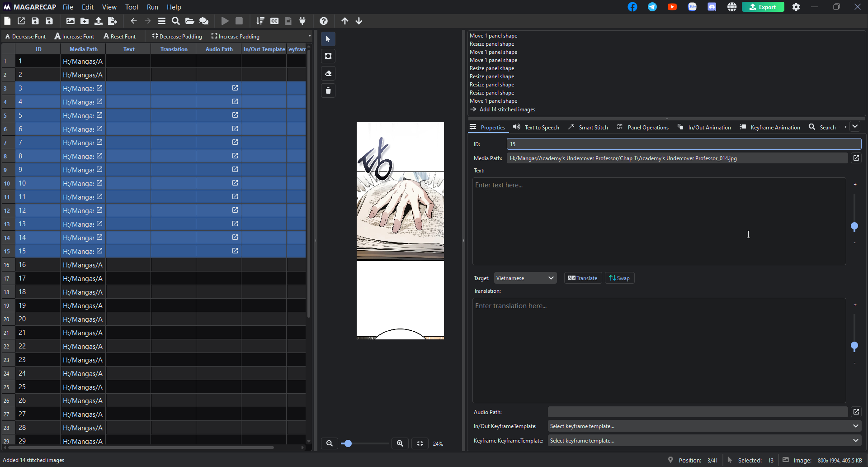
Task: Click the open folder icon in the toolbar
Action: [190, 21]
